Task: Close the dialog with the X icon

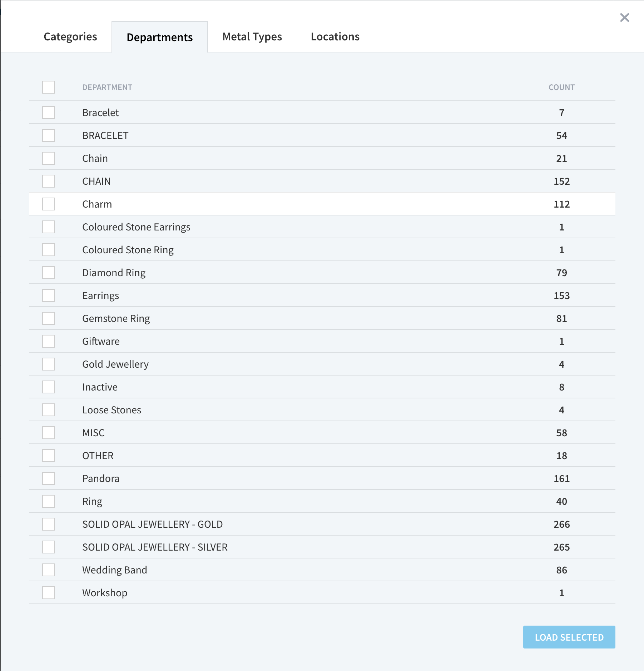Action: [624, 18]
